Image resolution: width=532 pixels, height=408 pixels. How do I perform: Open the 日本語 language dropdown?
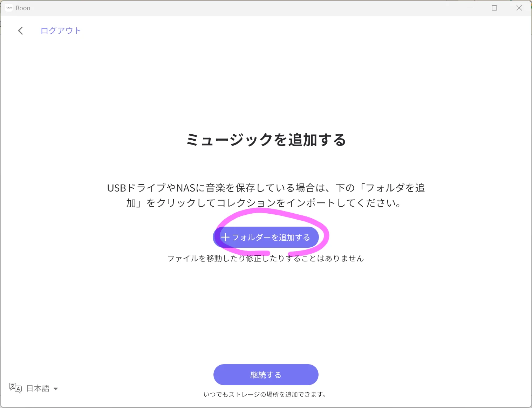(38, 388)
